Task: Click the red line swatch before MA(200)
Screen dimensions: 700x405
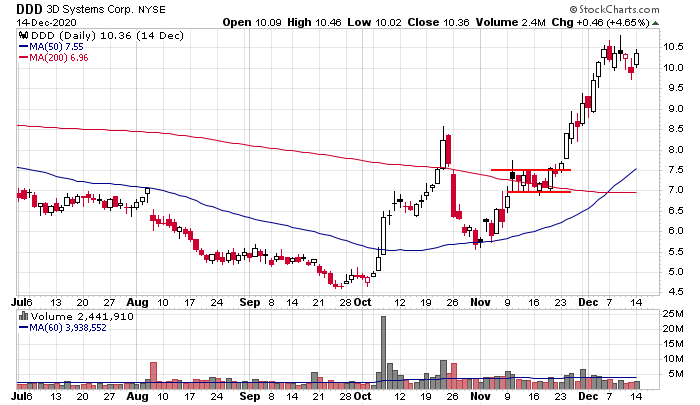Action: coord(23,58)
